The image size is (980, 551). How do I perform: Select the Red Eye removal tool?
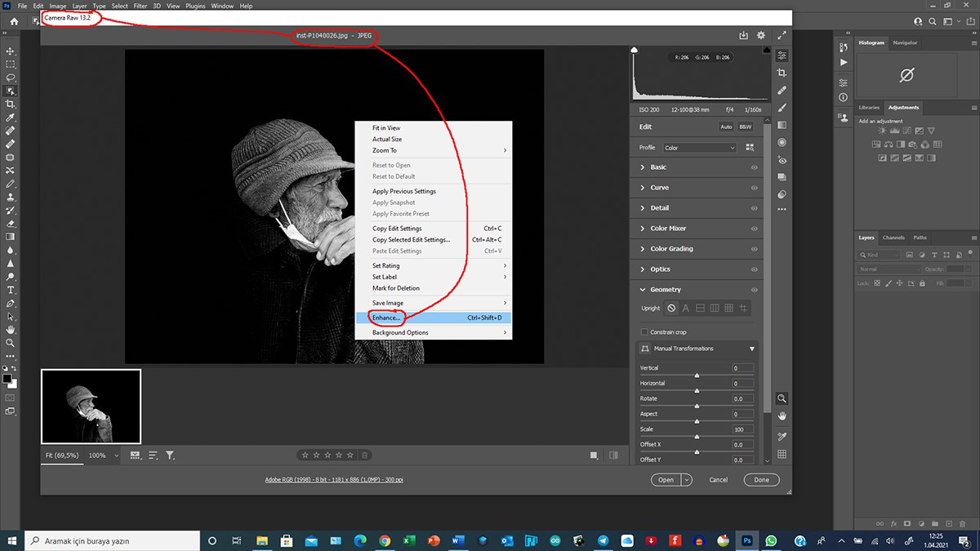coord(782,160)
